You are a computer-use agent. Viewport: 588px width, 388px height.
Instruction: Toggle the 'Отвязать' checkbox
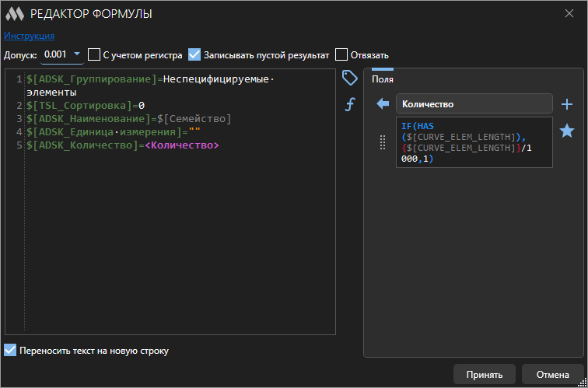[x=341, y=55]
